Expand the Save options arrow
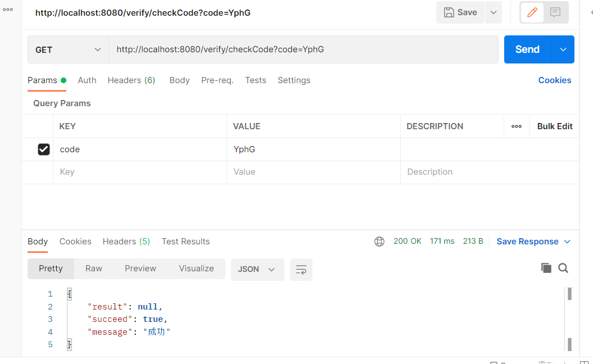Image resolution: width=593 pixels, height=364 pixels. 493,12
